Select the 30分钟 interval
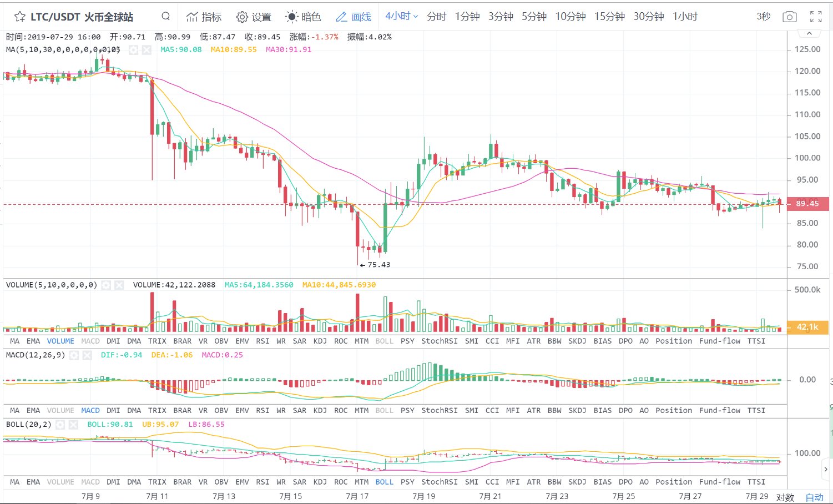The height and width of the screenshot is (504, 833). (x=649, y=17)
